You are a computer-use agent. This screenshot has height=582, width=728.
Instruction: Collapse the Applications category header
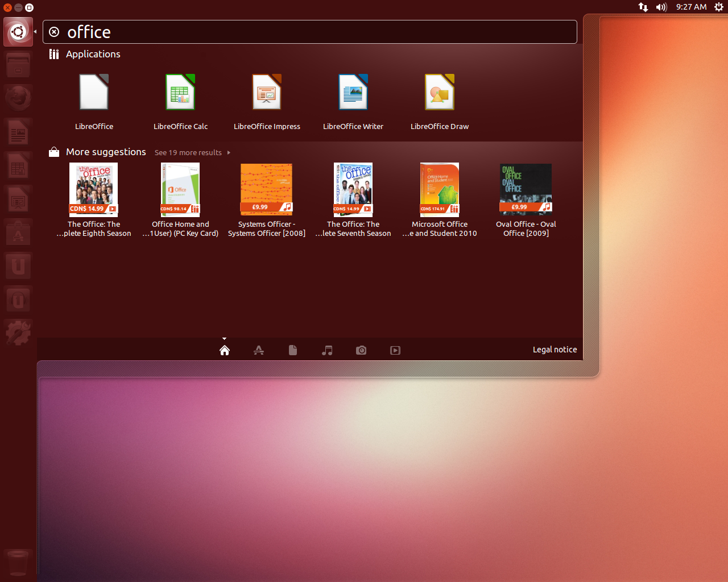[x=85, y=54]
